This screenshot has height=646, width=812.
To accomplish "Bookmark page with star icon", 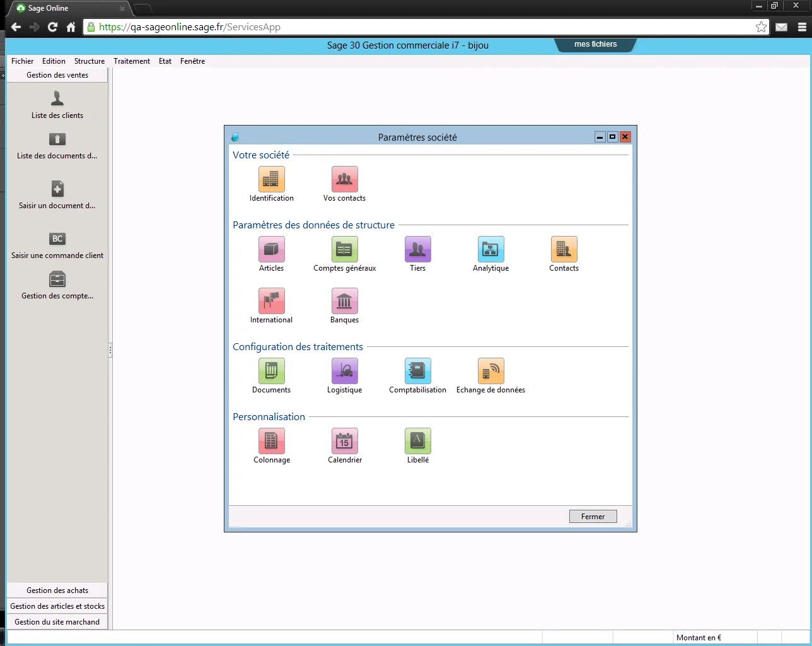I will pos(761,26).
